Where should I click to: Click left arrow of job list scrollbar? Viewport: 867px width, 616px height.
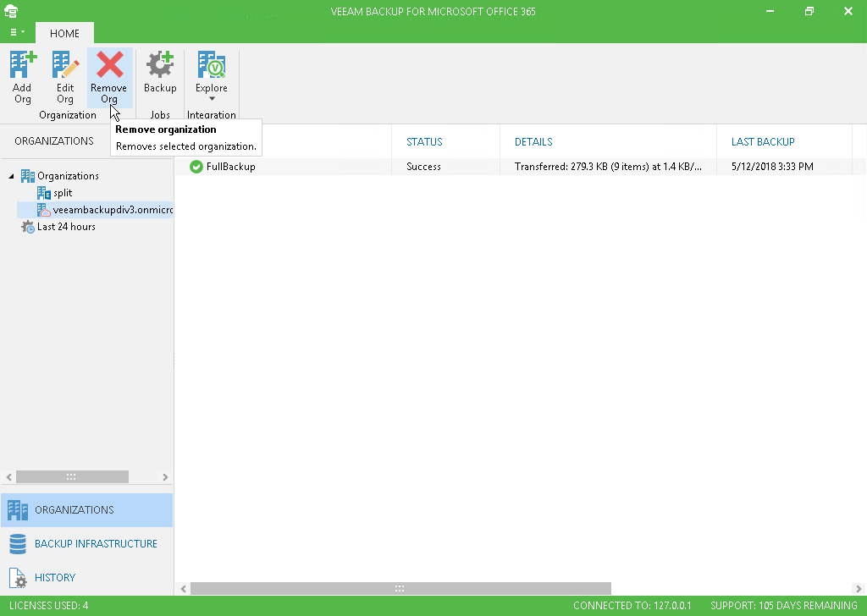pyautogui.click(x=184, y=588)
